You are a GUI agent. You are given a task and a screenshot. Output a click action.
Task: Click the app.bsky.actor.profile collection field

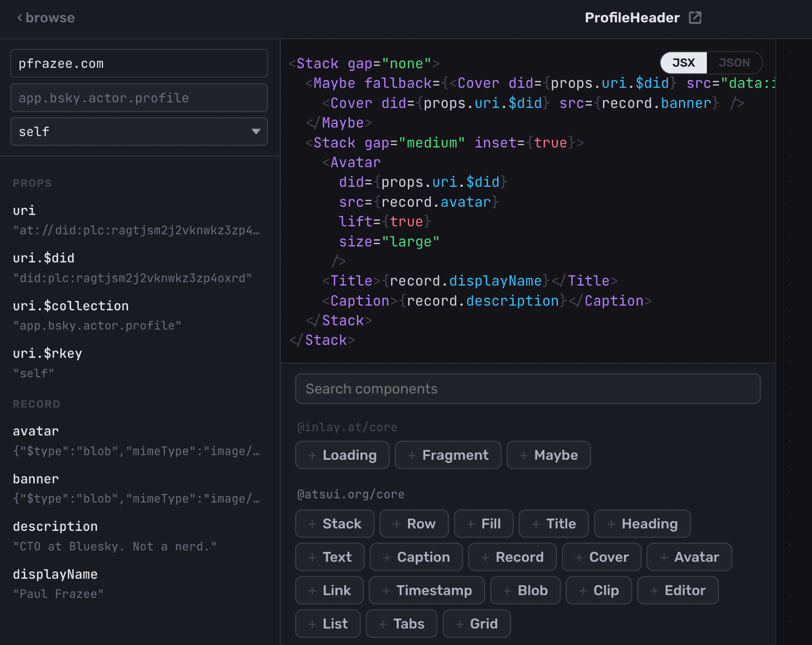click(x=138, y=98)
